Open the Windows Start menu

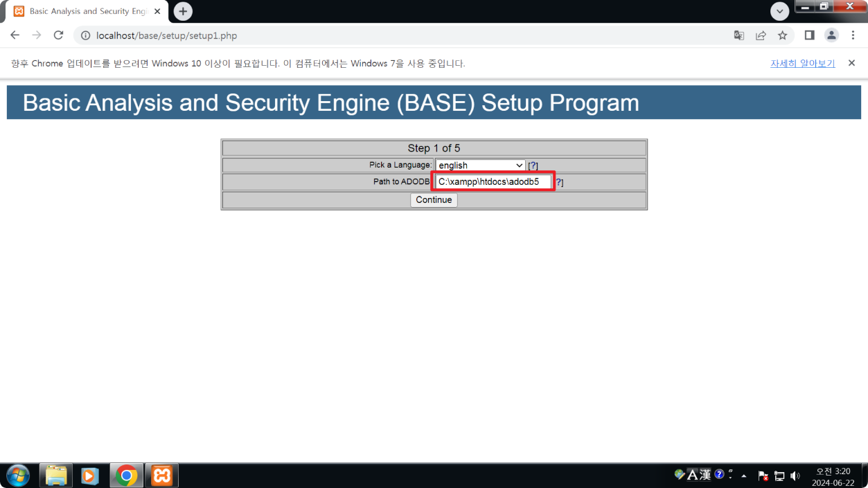click(x=17, y=476)
